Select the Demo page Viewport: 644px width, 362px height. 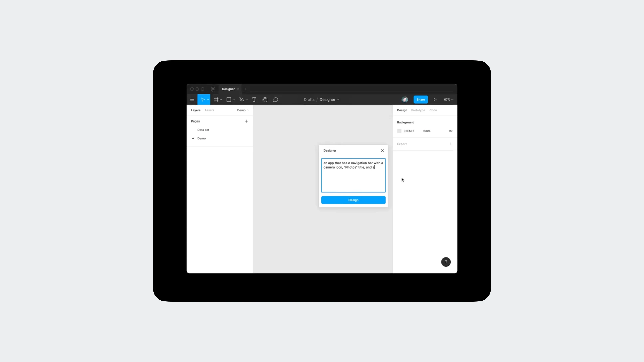click(201, 138)
